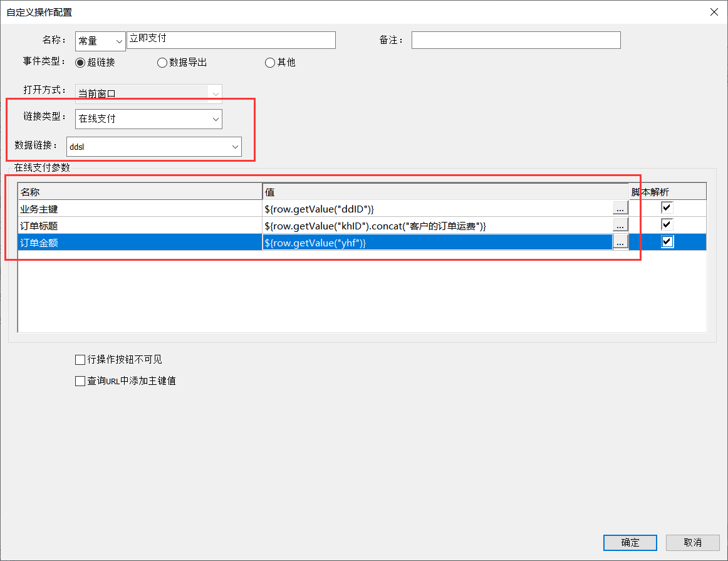Toggle 脚本解析 checkbox for 业务主键

(667, 208)
